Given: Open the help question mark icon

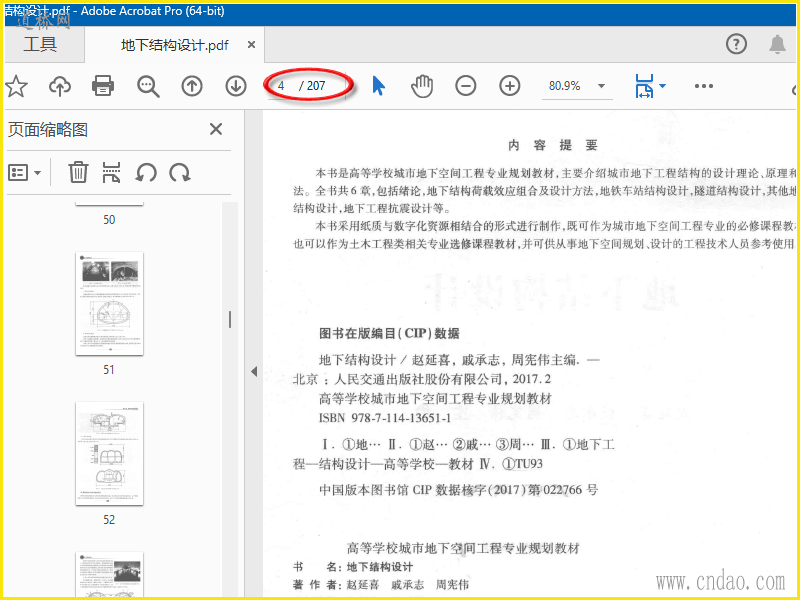Looking at the screenshot, I should click(x=736, y=44).
